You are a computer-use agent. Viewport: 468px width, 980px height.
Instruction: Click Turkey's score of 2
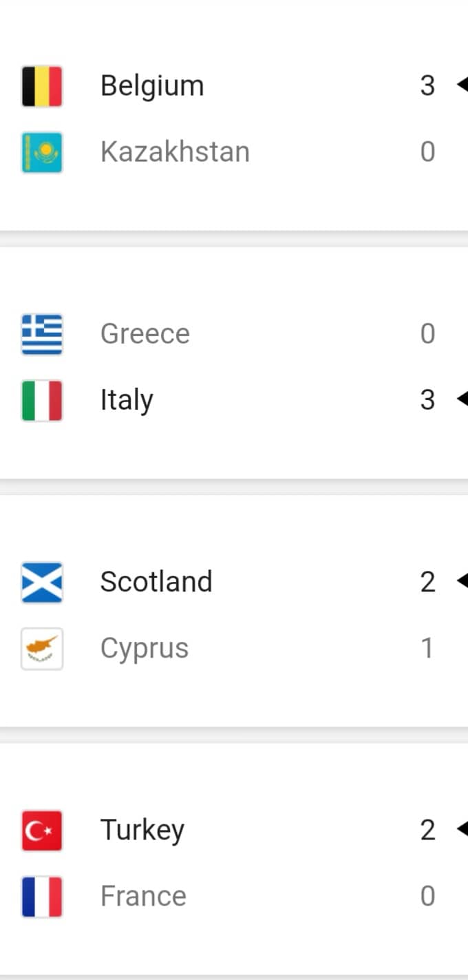tap(427, 830)
